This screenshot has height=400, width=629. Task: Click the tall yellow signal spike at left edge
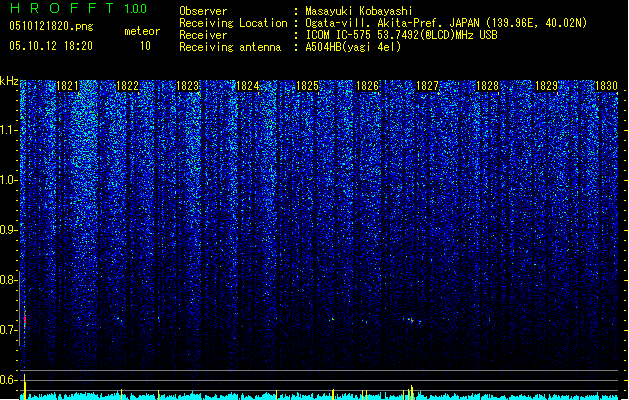click(25, 387)
